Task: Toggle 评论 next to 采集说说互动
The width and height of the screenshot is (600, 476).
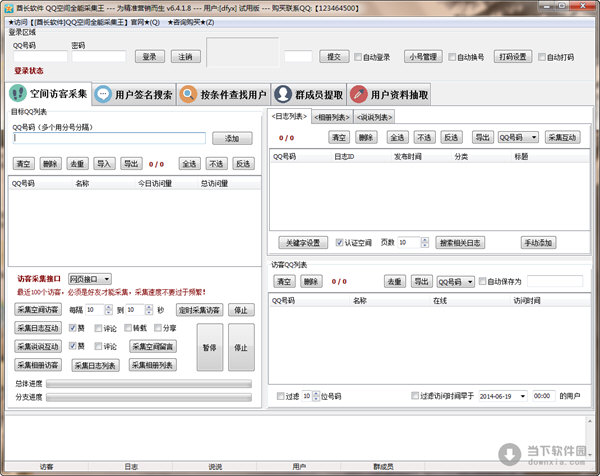Action: (x=98, y=346)
